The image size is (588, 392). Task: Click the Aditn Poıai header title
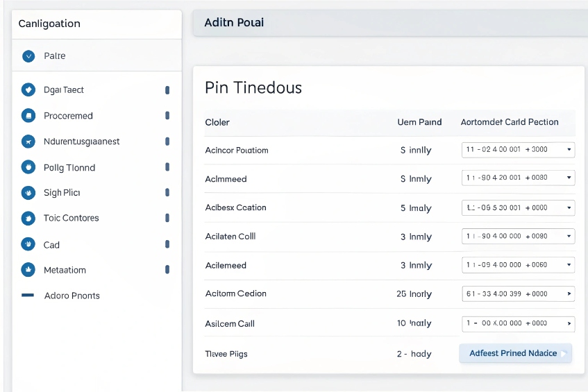234,22
